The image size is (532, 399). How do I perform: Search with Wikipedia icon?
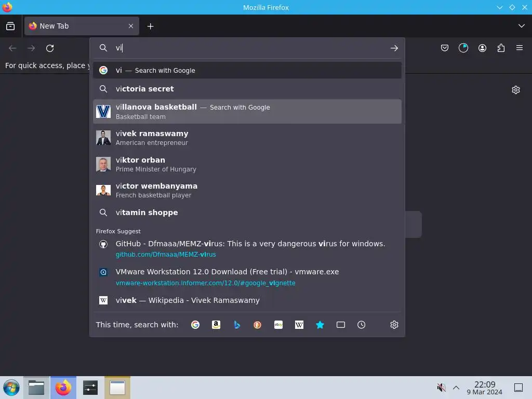(x=299, y=325)
